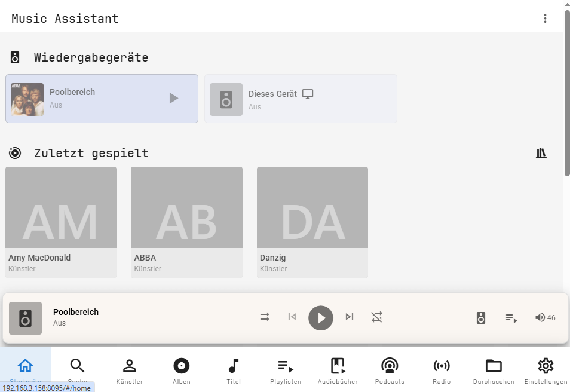Open the library icon beside Zuletzt gespielt
This screenshot has width=570, height=392.
point(541,153)
